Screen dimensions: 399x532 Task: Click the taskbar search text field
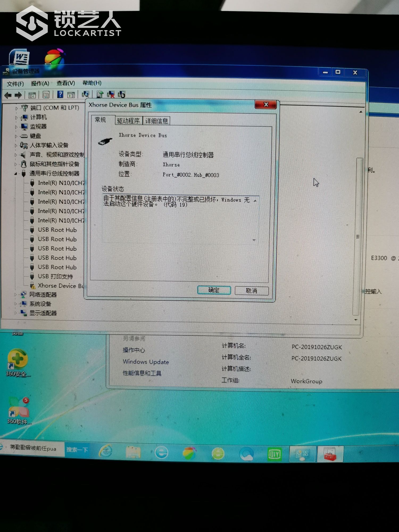click(33, 448)
